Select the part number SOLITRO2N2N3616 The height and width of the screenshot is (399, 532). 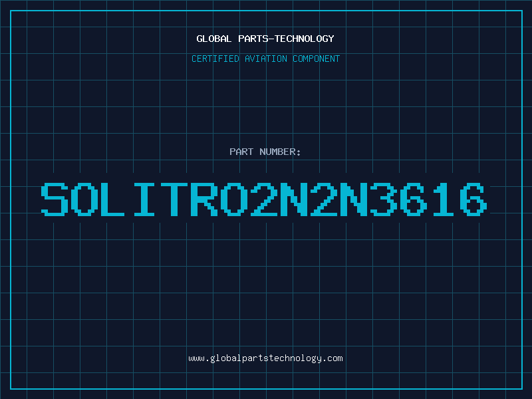(264, 199)
